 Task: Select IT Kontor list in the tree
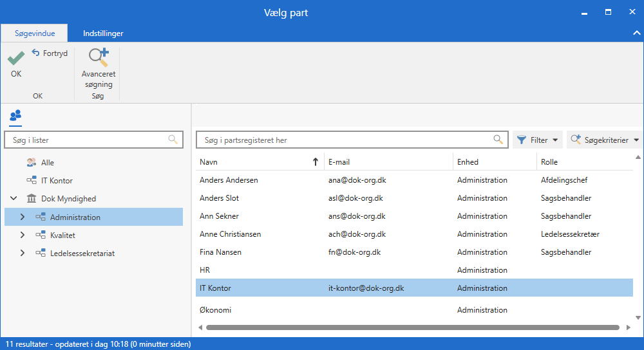[61, 181]
